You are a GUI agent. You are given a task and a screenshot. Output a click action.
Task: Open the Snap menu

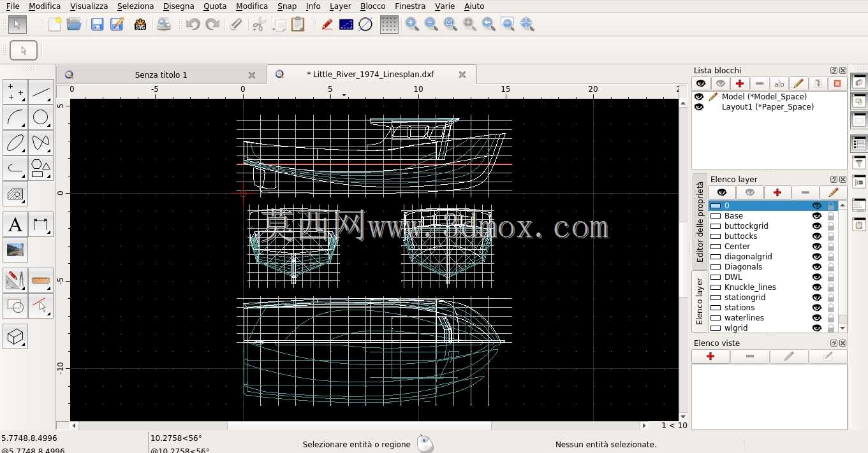pyautogui.click(x=287, y=6)
